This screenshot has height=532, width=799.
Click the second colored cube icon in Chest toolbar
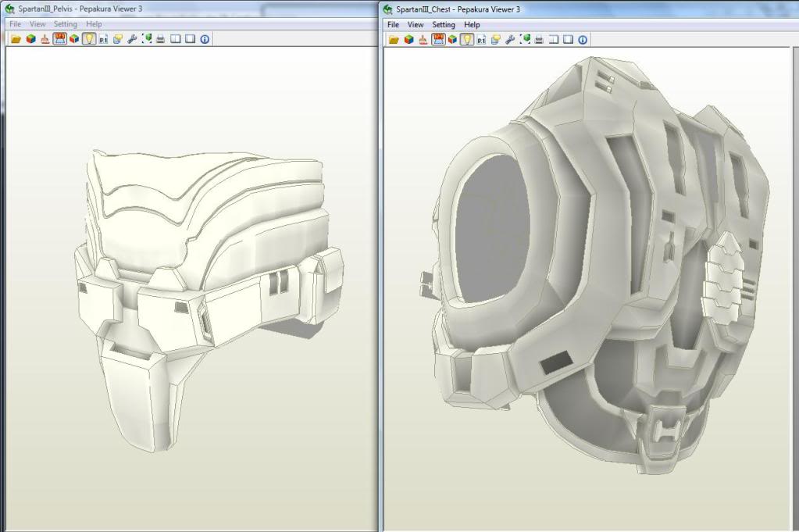tap(452, 40)
